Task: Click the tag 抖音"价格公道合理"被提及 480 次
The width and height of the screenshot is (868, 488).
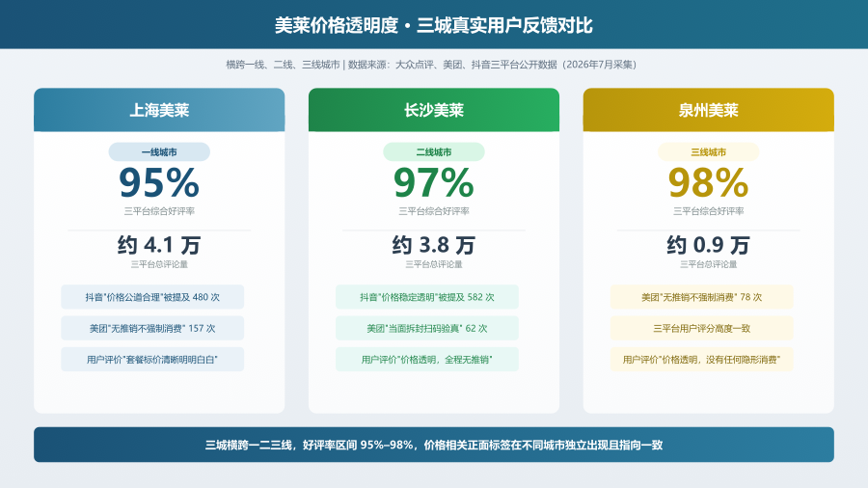Action: 152,297
